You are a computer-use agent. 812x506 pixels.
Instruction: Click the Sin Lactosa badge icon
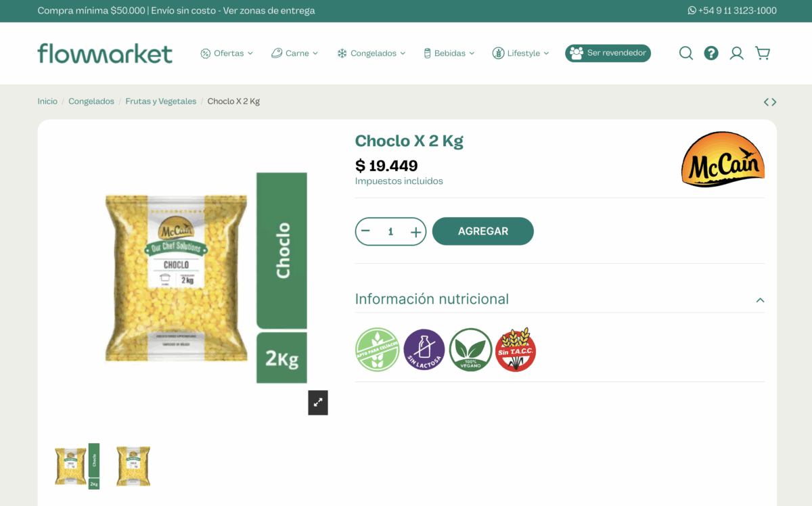click(x=424, y=350)
